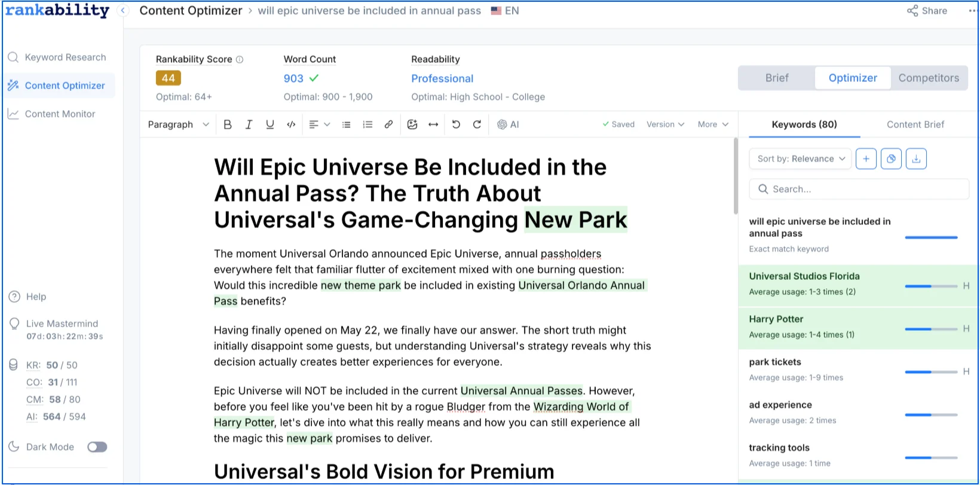Create a numbered list
Screen dimensions: 980x485
pyautogui.click(x=367, y=124)
